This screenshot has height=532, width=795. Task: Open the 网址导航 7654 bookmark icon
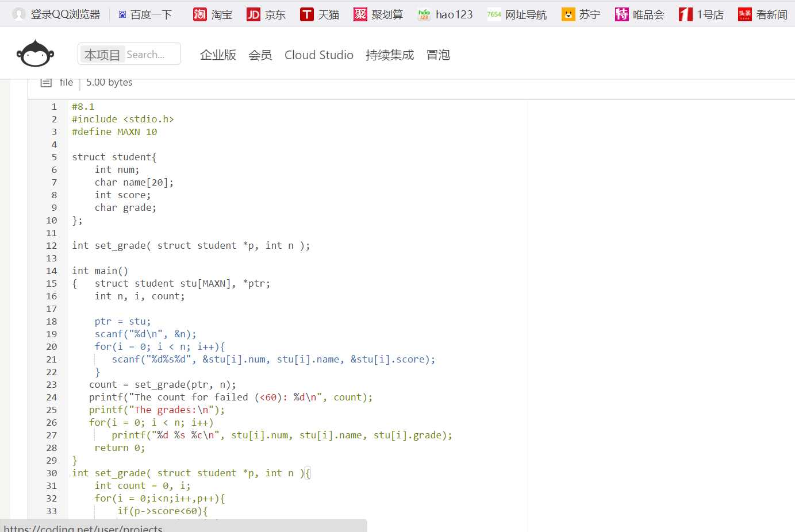[x=494, y=14]
